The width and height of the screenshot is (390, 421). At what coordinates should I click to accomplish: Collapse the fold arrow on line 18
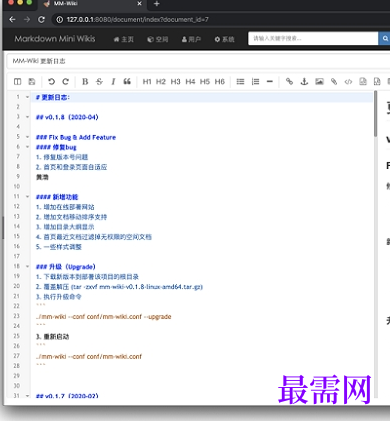[27, 266]
